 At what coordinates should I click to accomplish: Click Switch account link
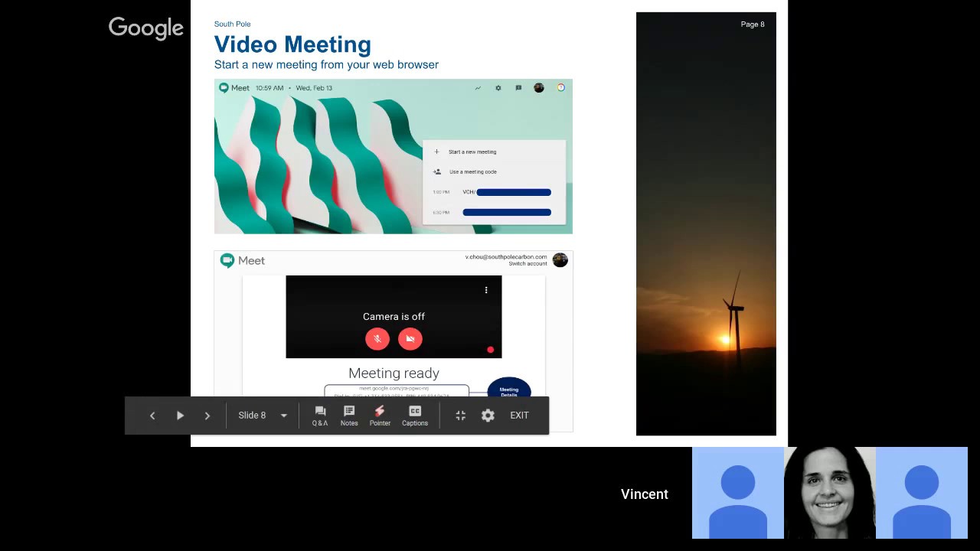pos(528,264)
